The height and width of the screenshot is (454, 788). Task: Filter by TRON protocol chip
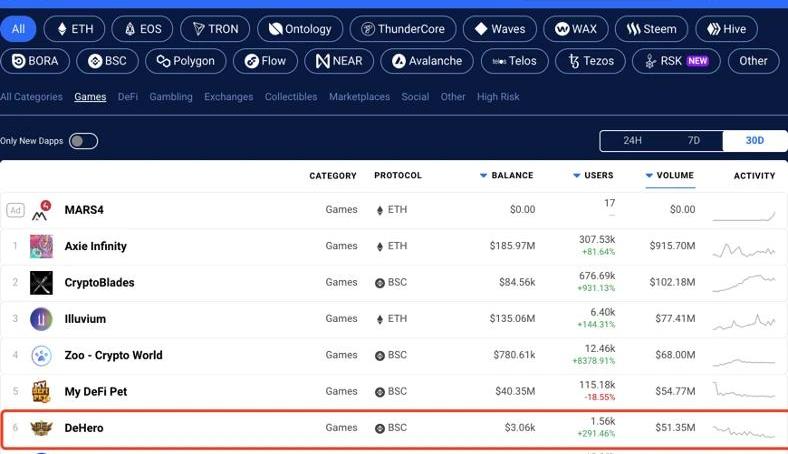215,29
